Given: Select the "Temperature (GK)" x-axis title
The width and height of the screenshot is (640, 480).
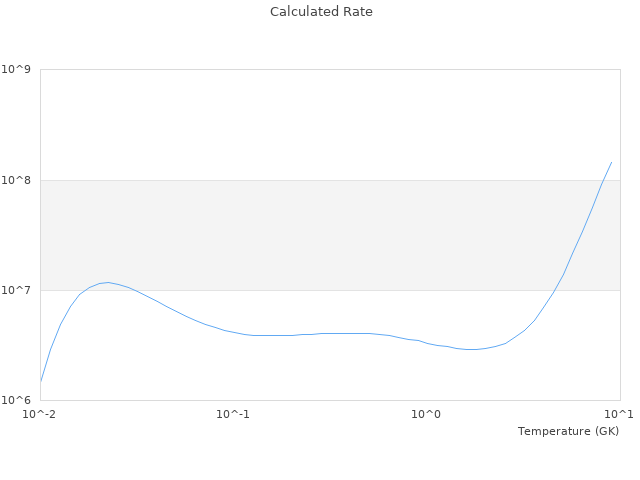Looking at the screenshot, I should 568,431.
